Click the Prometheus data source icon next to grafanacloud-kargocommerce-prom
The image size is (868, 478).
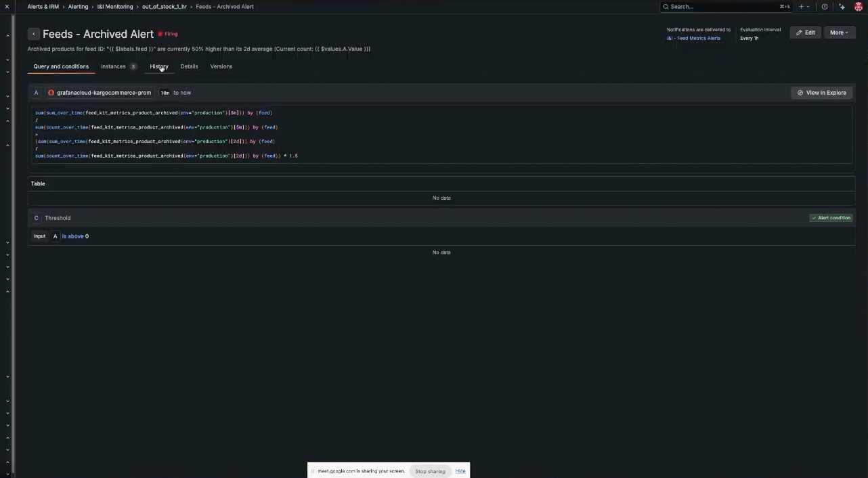click(51, 92)
